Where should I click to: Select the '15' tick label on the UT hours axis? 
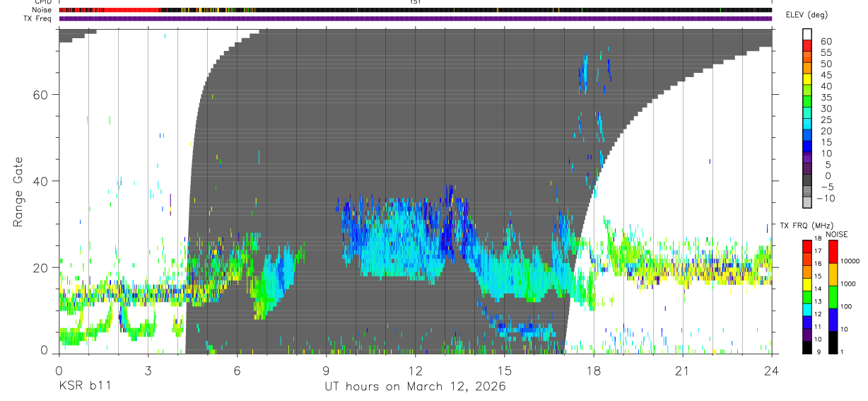[x=505, y=371]
